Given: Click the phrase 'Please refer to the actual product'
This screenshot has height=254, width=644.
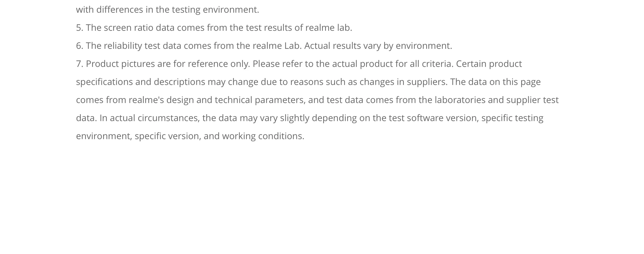Looking at the screenshot, I should pos(323,64).
